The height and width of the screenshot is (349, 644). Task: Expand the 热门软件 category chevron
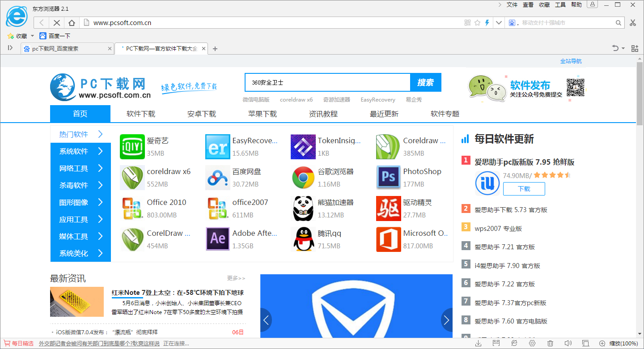[100, 134]
